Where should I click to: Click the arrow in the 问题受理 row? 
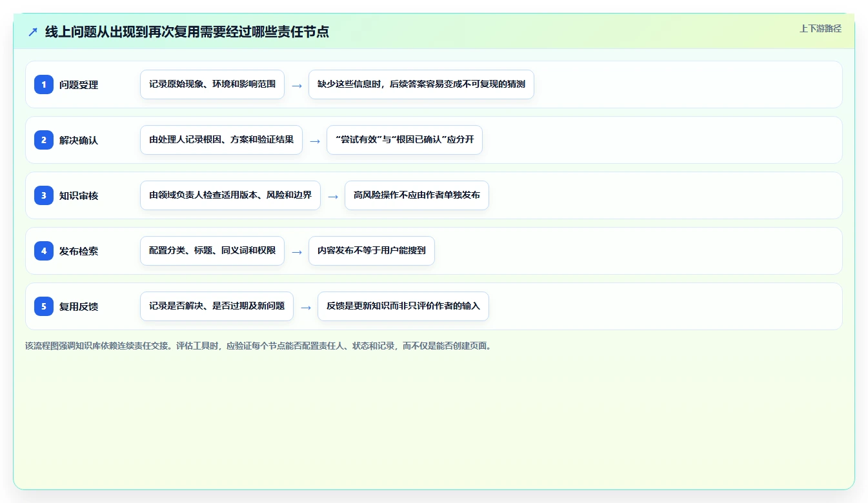pyautogui.click(x=297, y=85)
